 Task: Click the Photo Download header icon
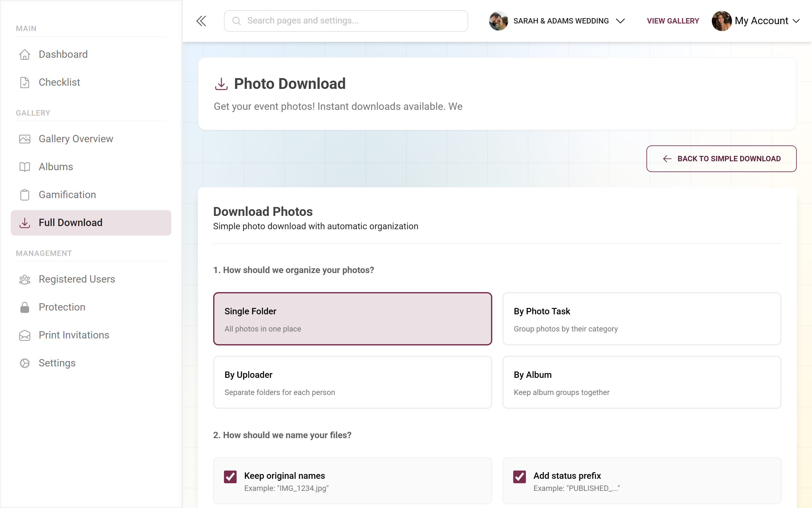point(221,84)
